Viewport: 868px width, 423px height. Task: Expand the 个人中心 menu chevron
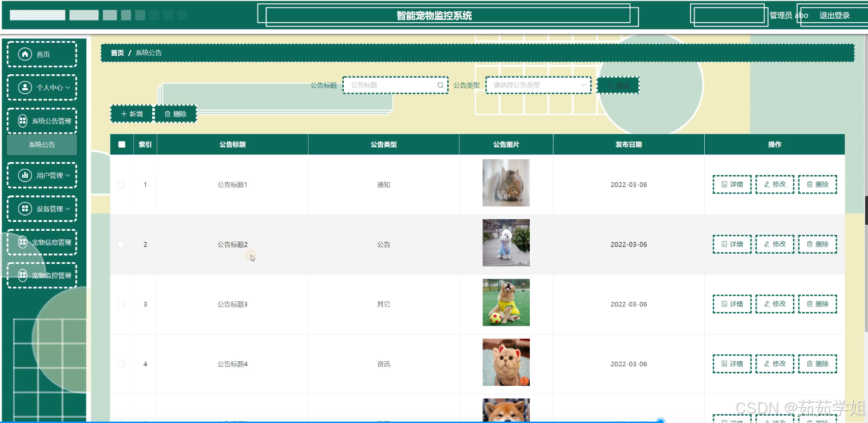[x=68, y=87]
